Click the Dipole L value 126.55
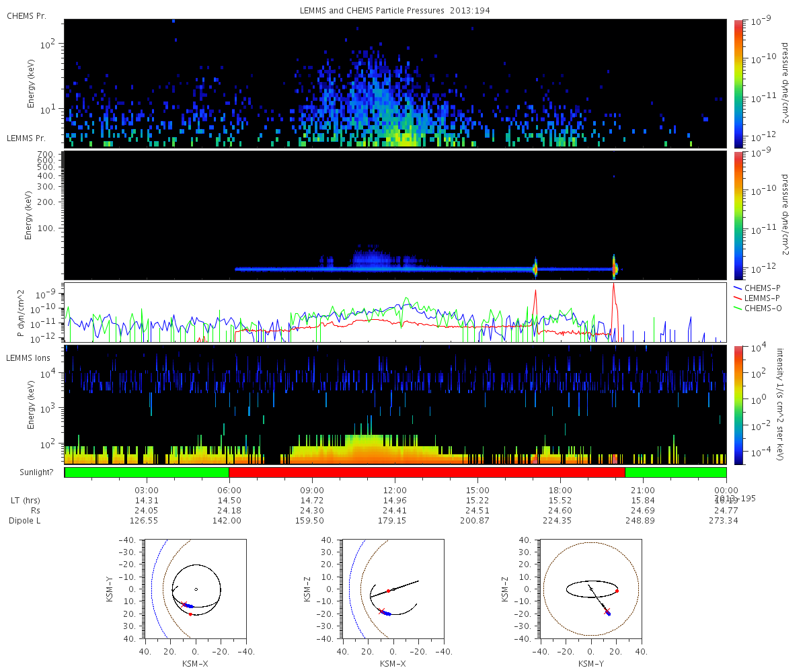 pyautogui.click(x=147, y=521)
